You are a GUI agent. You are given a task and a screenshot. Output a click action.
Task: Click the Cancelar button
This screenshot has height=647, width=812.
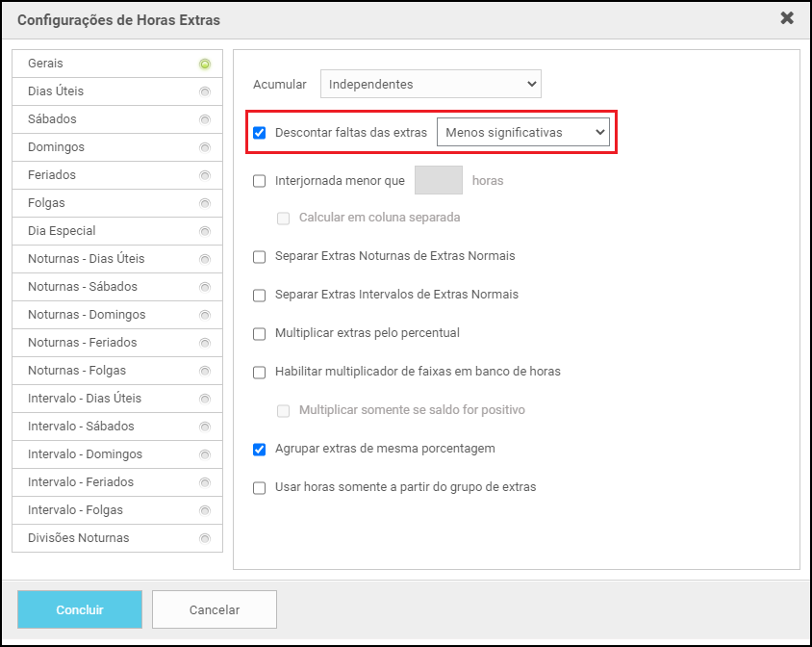point(214,609)
